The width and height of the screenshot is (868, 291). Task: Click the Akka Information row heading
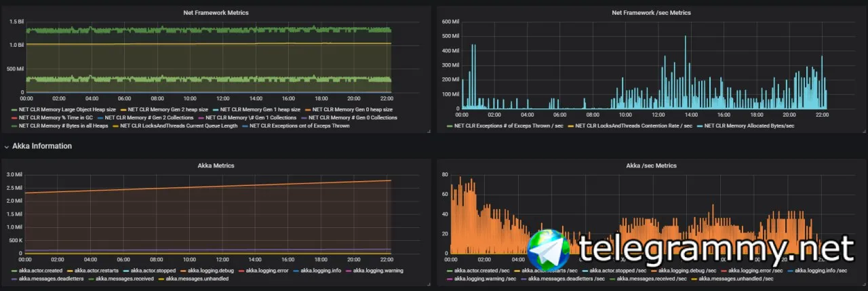point(42,146)
